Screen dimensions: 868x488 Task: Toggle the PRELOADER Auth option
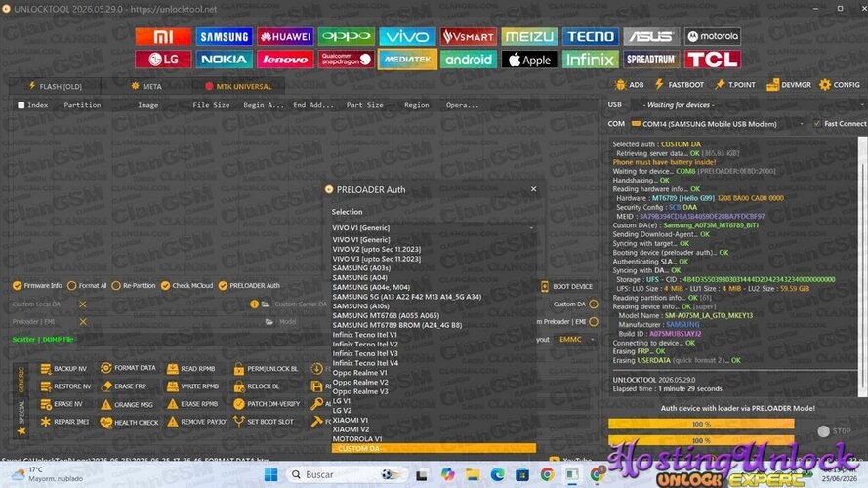(249, 286)
